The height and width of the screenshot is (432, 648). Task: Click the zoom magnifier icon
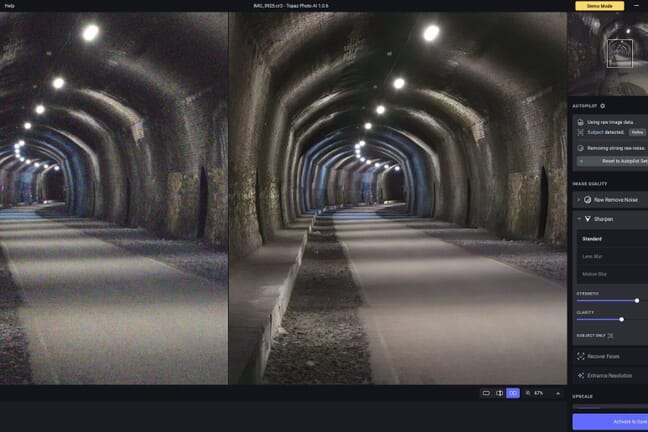tap(528, 393)
